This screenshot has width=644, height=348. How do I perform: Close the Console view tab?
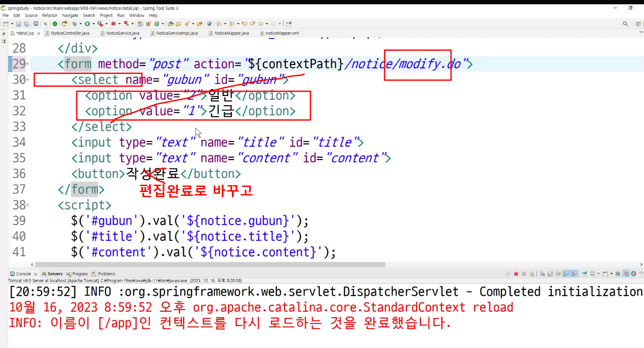[x=35, y=274]
